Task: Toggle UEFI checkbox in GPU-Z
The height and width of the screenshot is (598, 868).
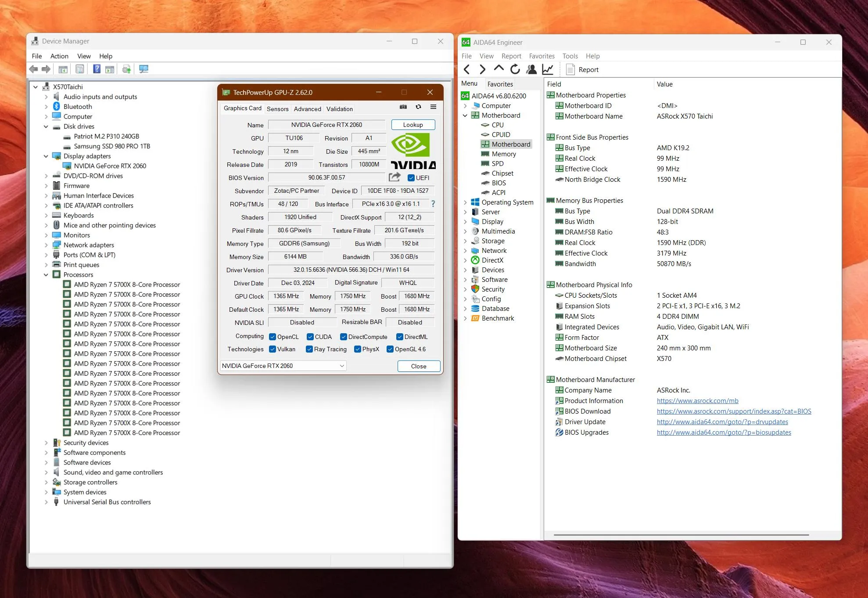Action: pos(411,178)
